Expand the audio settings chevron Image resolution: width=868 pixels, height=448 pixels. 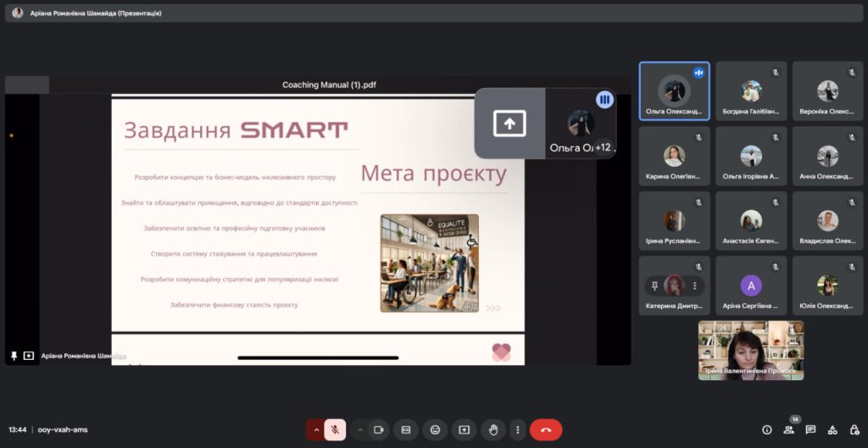(316, 429)
